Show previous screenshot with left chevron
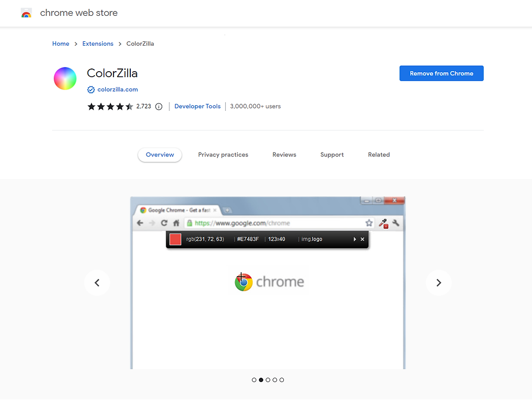Screen dimensions: 532x401 click(97, 283)
